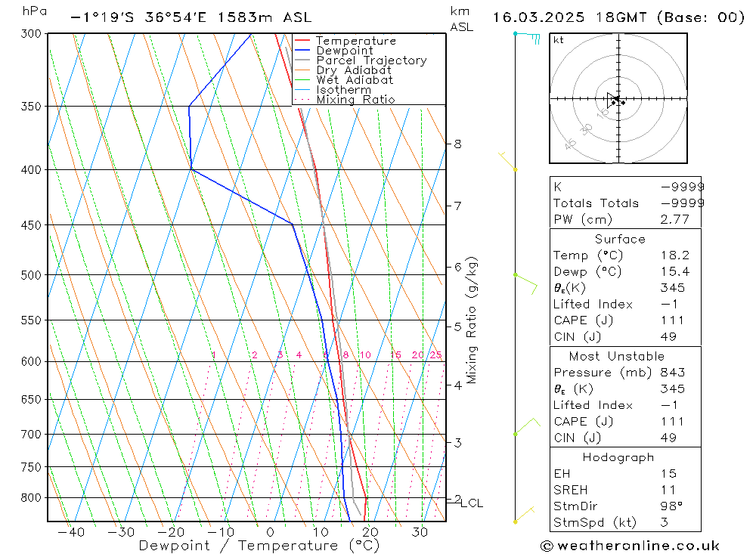Image resolution: width=756 pixels, height=554 pixels.
Task: Click the weatheronline.co.uk copyright text
Action: click(630, 546)
